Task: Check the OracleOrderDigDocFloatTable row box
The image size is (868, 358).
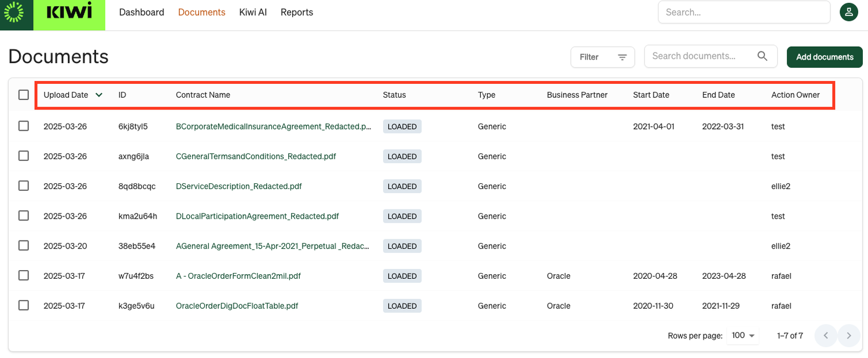Action: (24, 305)
